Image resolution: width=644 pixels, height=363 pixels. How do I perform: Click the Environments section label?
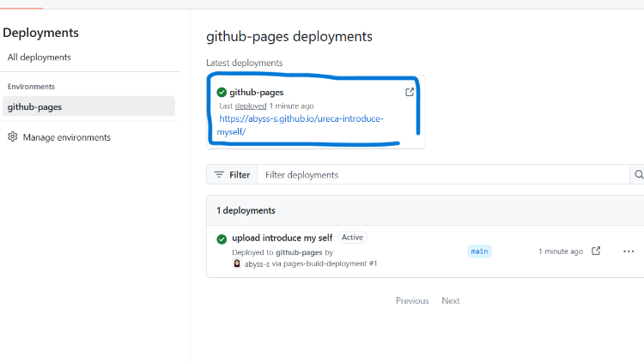click(31, 87)
